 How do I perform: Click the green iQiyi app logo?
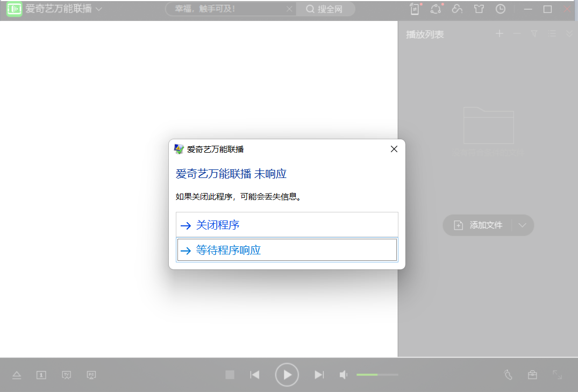[x=14, y=9]
